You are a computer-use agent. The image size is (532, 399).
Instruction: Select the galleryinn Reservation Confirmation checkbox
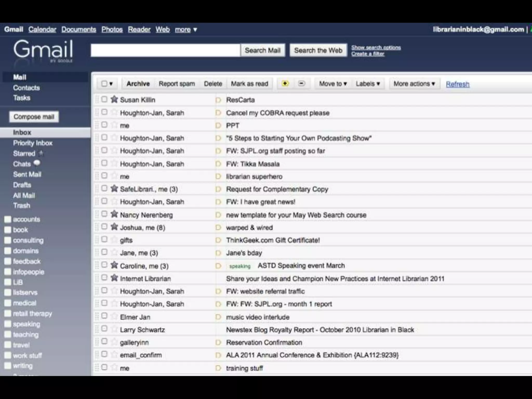click(104, 341)
